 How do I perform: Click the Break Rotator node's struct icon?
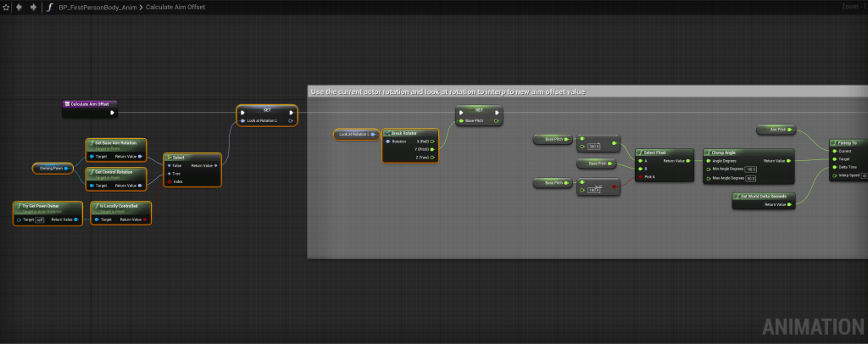(386, 132)
